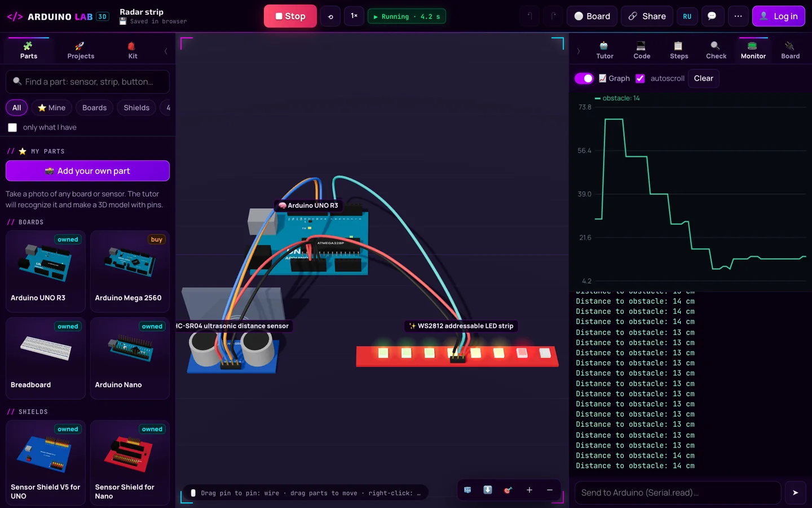Click the blue perspective view icon

point(467,490)
